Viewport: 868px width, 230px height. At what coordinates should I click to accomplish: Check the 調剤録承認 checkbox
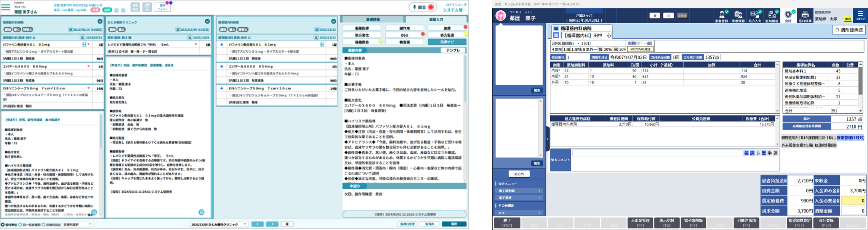click(837, 30)
